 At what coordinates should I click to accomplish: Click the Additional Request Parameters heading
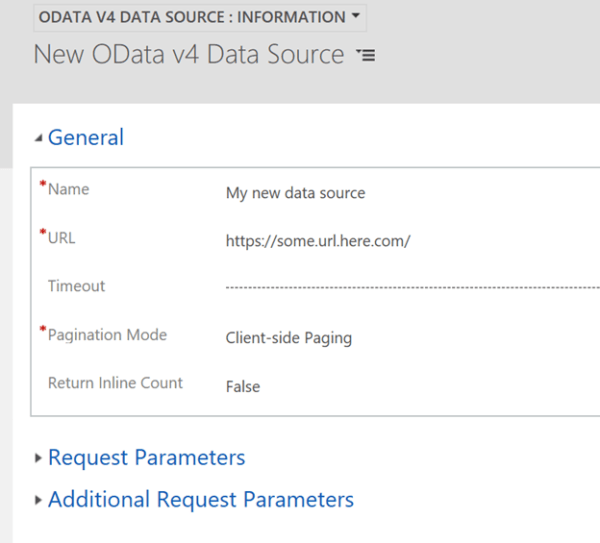(200, 499)
